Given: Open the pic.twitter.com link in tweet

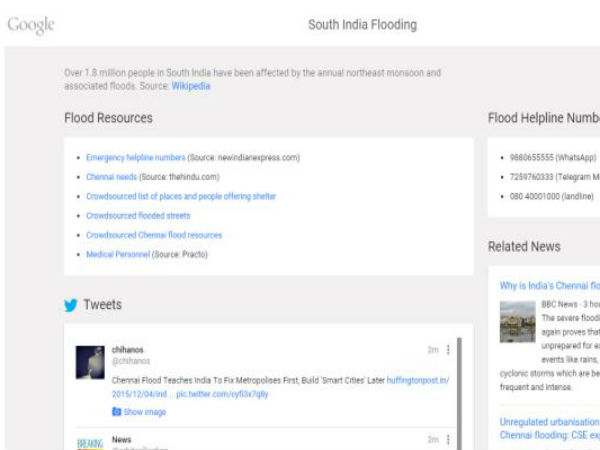Looking at the screenshot, I should 222,394.
